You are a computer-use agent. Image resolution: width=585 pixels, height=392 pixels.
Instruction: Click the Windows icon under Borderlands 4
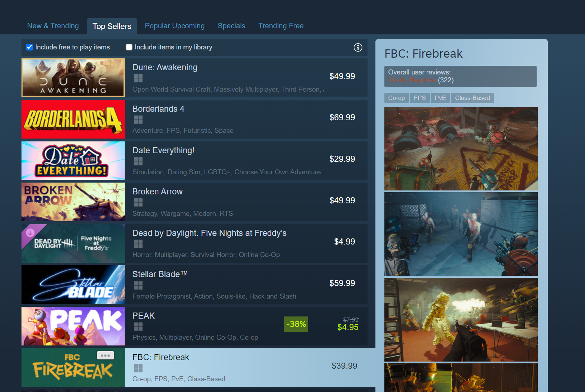pos(138,120)
